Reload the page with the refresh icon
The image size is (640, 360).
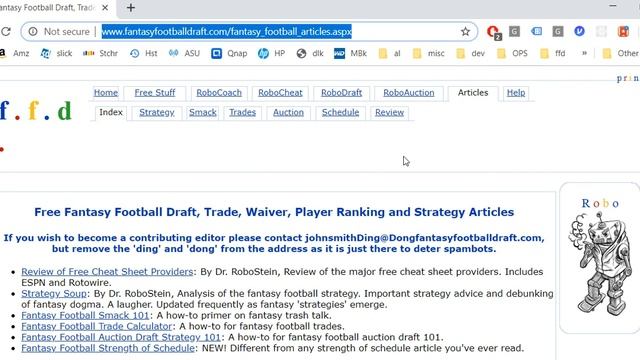[5, 31]
